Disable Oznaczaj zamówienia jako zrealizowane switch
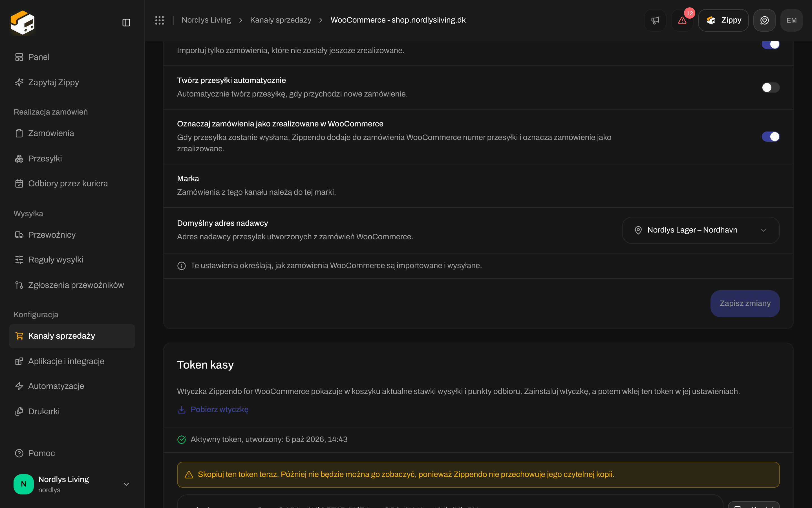The image size is (812, 508). point(770,137)
